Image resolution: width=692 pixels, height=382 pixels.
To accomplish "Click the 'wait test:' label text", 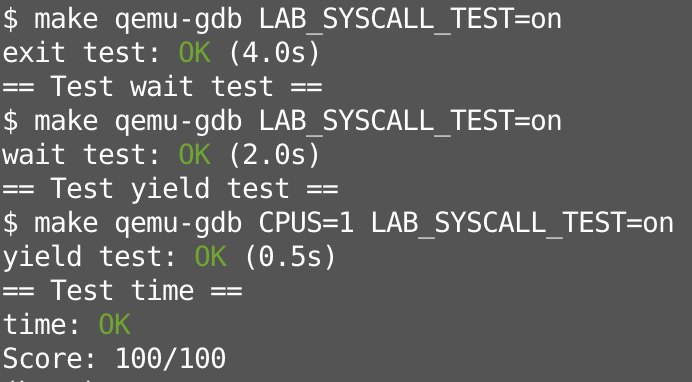I will [81, 155].
